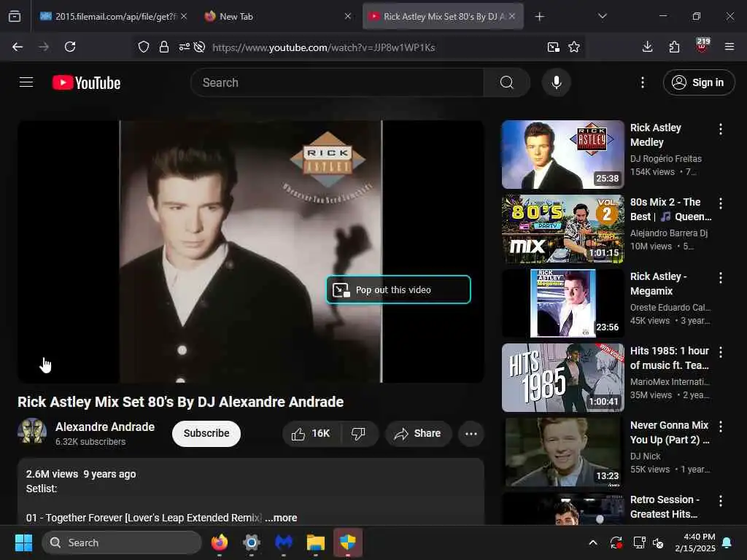Open options for Never Gonna Mix You Up video
The width and height of the screenshot is (747, 560).
point(720,427)
